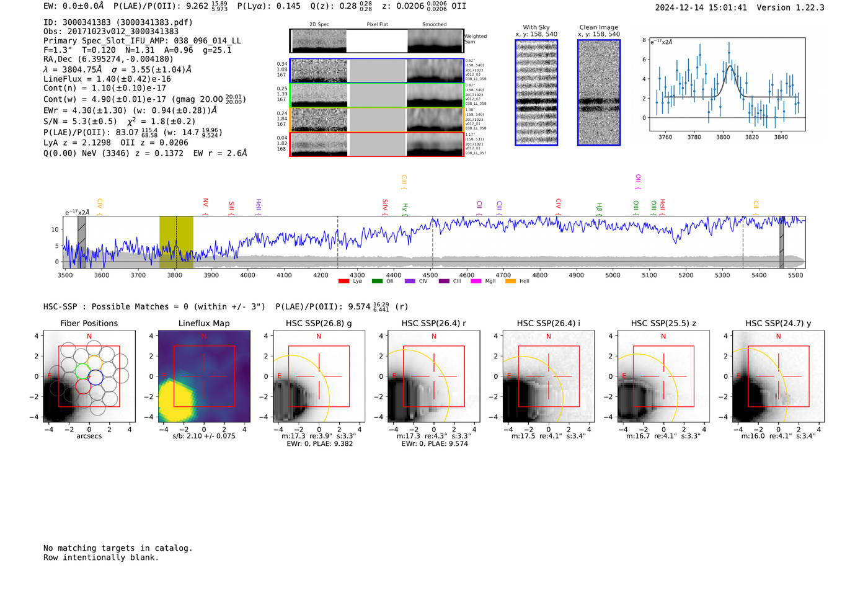Click the 's/b: 2.10 +/- 0.075' caption

204,436
